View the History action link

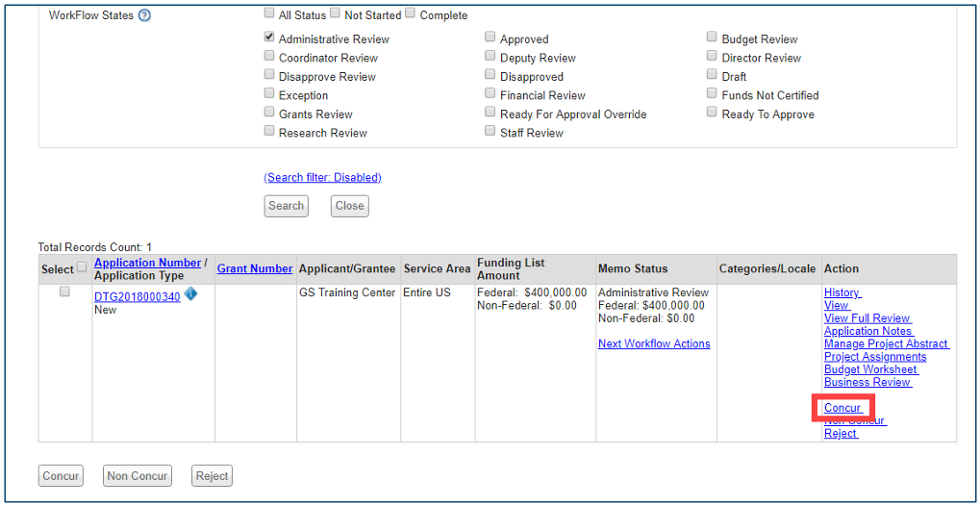842,292
